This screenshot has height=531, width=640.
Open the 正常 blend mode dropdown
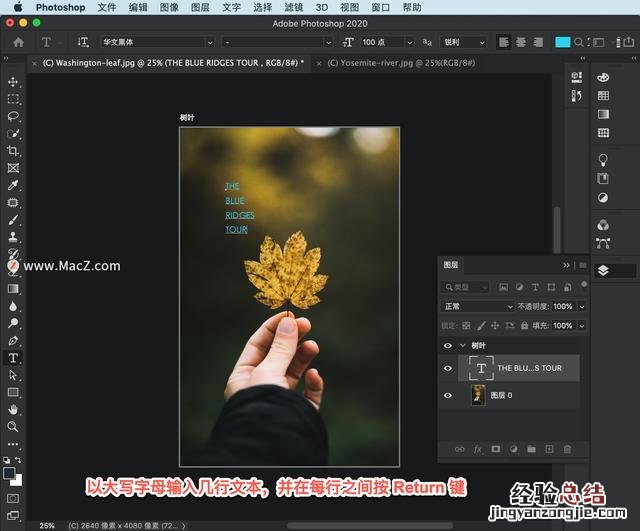(x=478, y=306)
